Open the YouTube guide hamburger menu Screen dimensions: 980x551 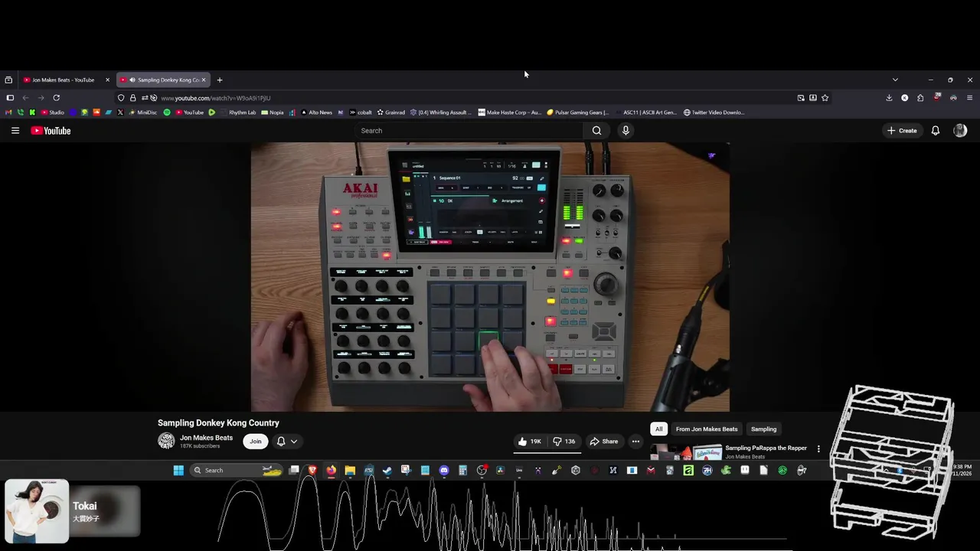tap(15, 131)
